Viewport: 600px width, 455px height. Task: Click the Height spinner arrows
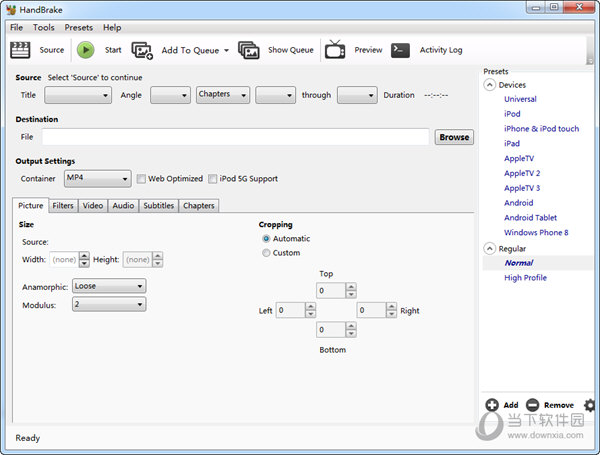click(x=158, y=259)
